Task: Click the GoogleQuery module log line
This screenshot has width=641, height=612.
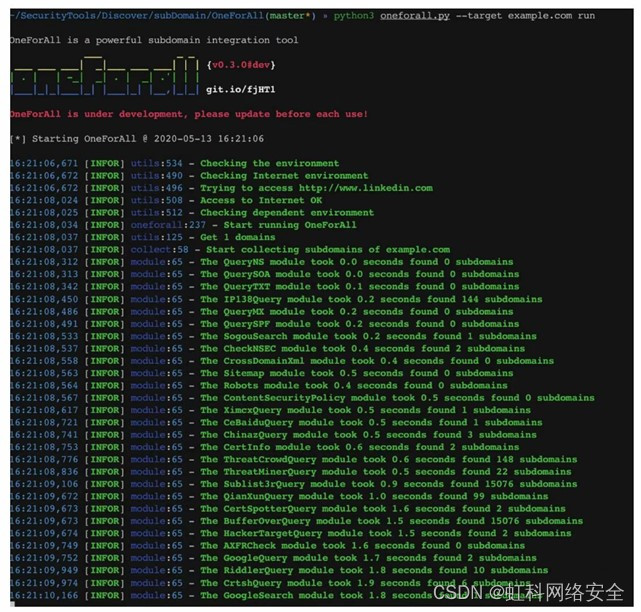Action: point(273,558)
